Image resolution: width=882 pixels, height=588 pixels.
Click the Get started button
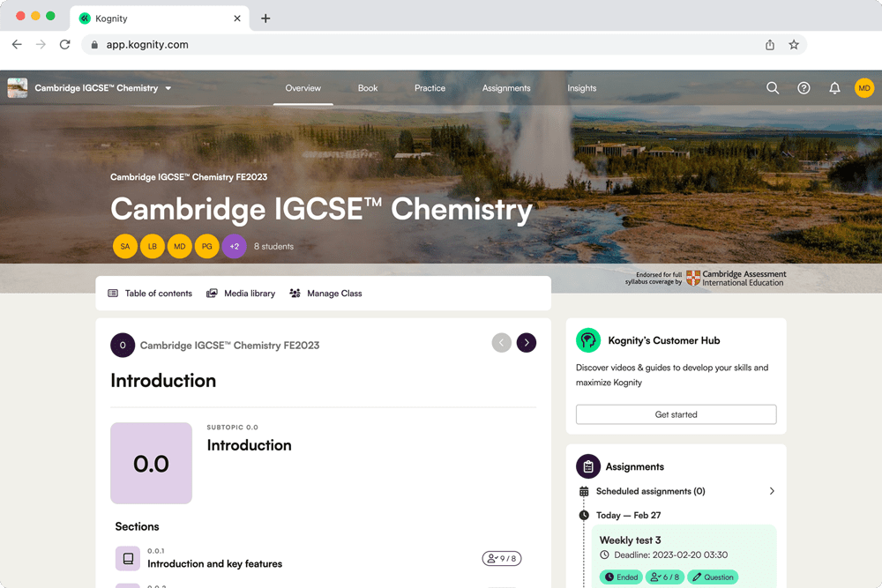coord(676,414)
